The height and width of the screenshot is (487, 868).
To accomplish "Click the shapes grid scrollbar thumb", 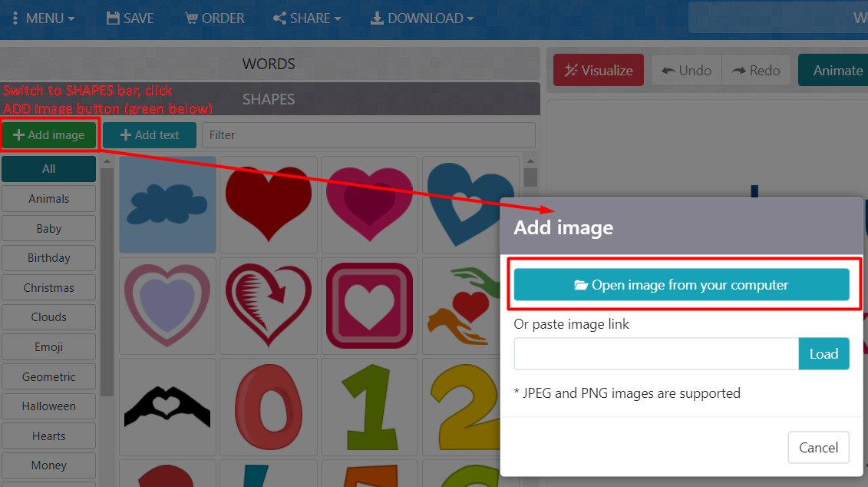I will [530, 177].
